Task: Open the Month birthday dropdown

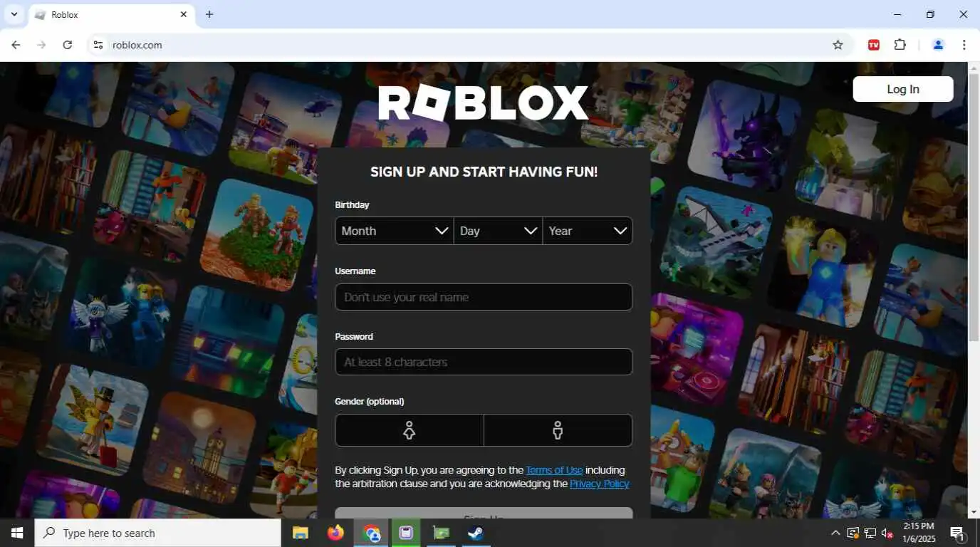Action: point(395,231)
